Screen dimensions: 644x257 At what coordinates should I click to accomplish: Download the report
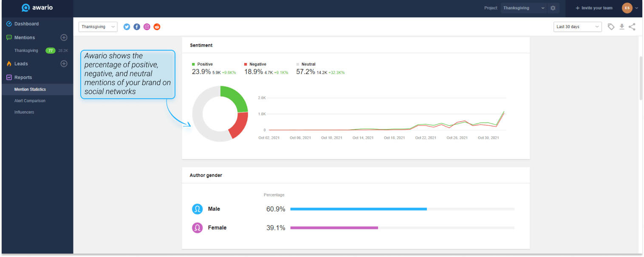[622, 27]
